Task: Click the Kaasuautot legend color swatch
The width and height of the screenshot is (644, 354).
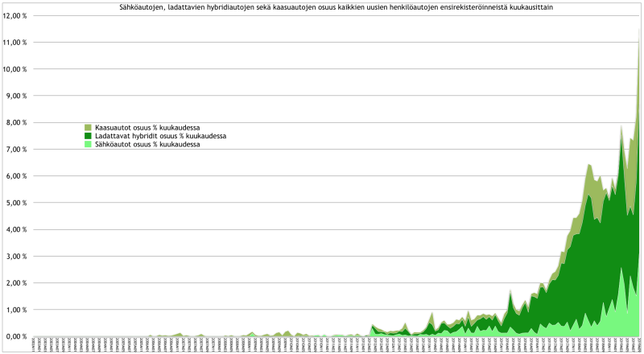Action: 89,128
